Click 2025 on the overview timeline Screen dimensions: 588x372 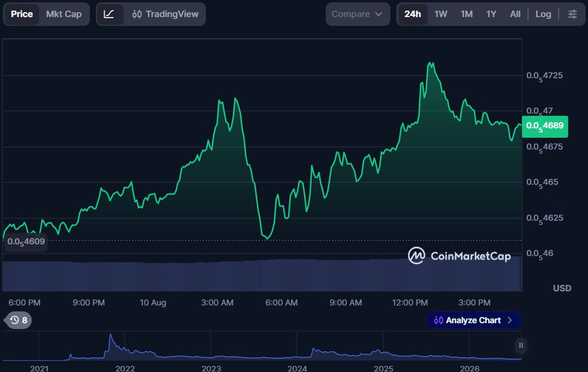383,368
